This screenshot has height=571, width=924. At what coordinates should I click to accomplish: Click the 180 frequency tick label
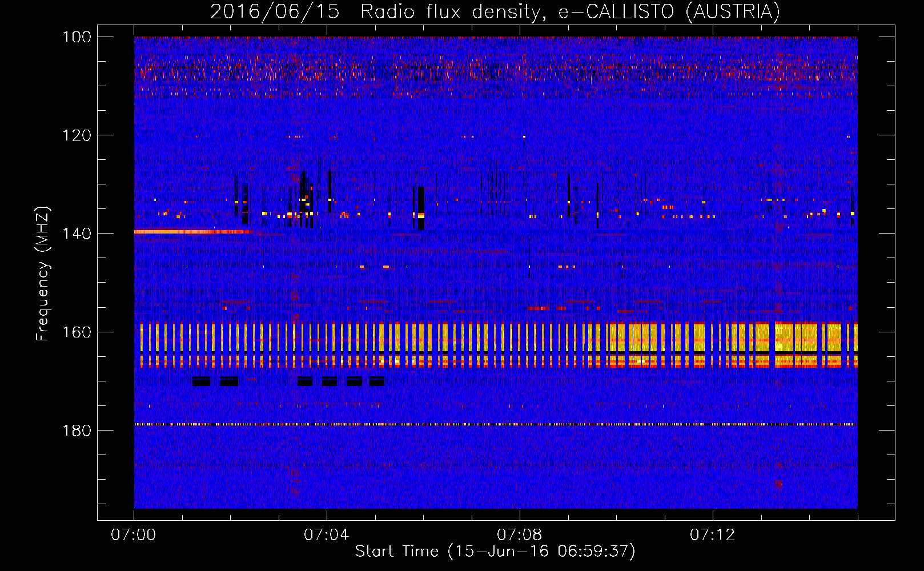coord(77,430)
